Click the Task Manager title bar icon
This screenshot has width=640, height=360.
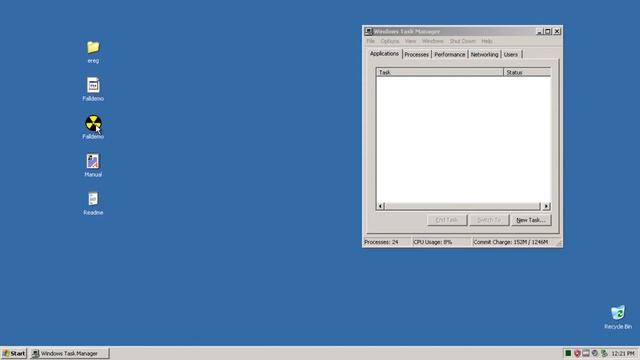tap(369, 31)
